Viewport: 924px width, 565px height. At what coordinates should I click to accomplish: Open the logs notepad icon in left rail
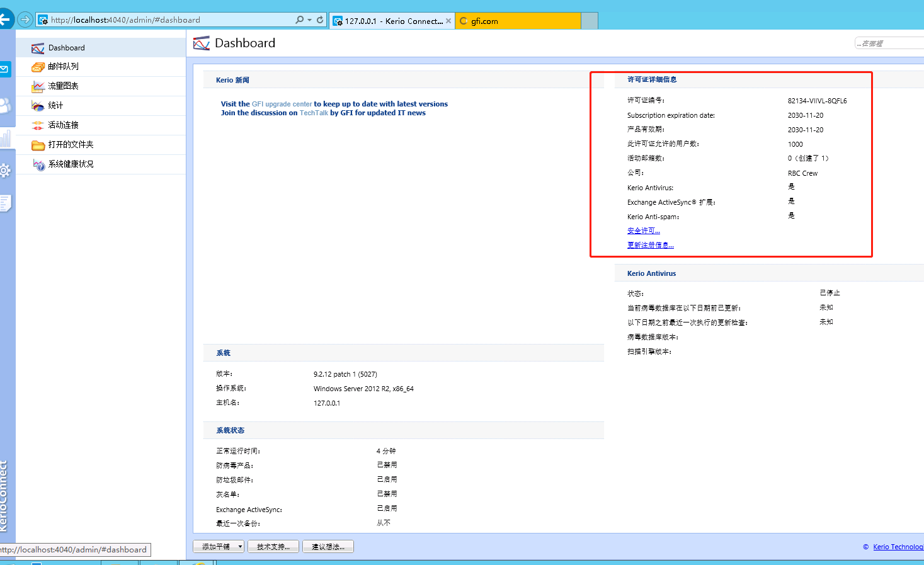(x=5, y=203)
